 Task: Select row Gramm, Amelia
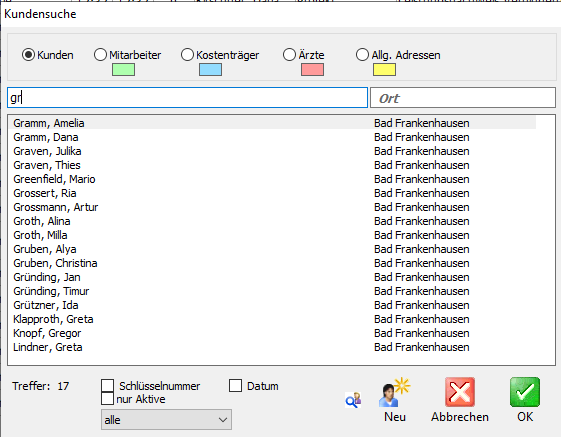click(x=273, y=123)
